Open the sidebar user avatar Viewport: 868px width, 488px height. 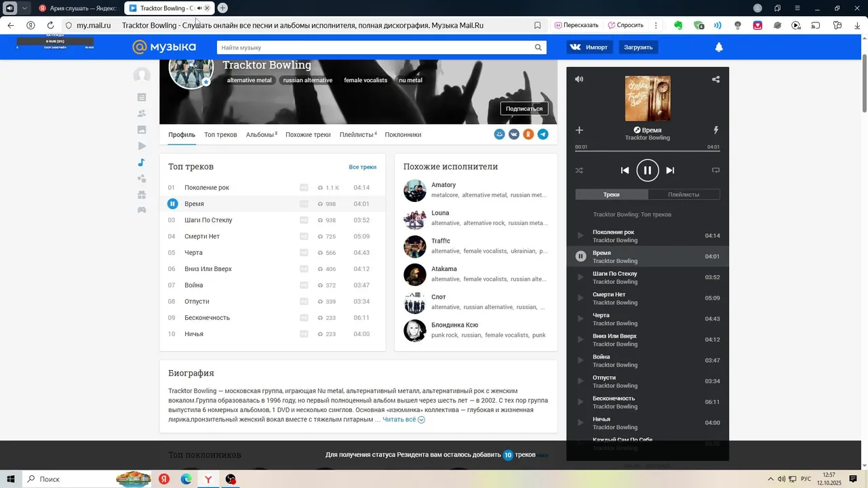142,75
